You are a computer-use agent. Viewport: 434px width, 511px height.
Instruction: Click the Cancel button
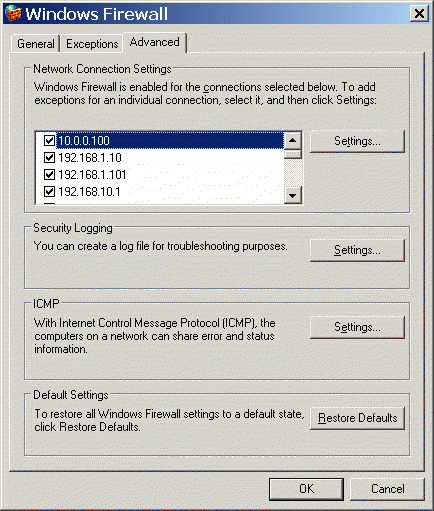pos(388,489)
